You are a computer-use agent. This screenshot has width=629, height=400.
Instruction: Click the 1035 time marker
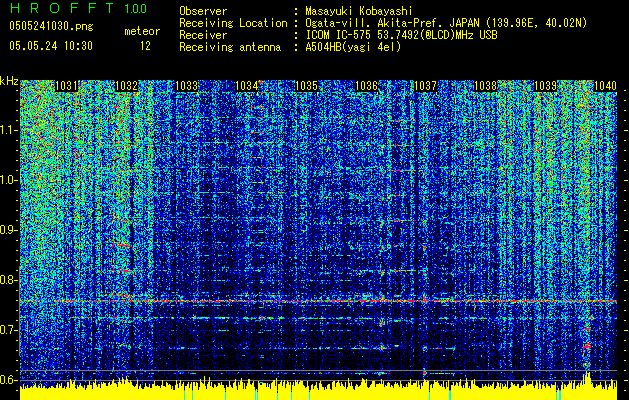[x=306, y=86]
